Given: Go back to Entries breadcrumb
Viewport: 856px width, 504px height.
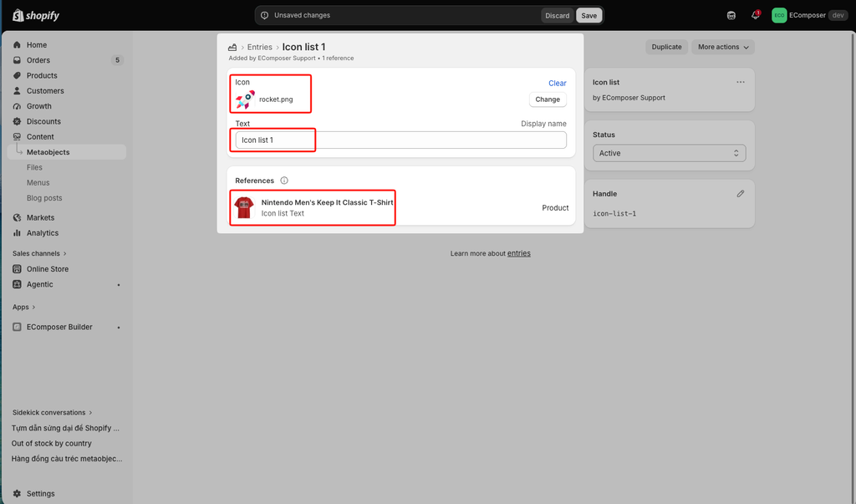Looking at the screenshot, I should (259, 48).
